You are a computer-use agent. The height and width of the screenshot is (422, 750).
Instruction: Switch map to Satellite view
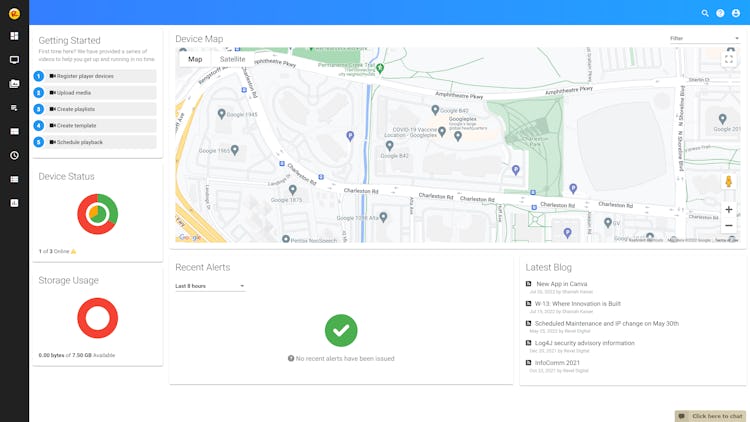[232, 59]
